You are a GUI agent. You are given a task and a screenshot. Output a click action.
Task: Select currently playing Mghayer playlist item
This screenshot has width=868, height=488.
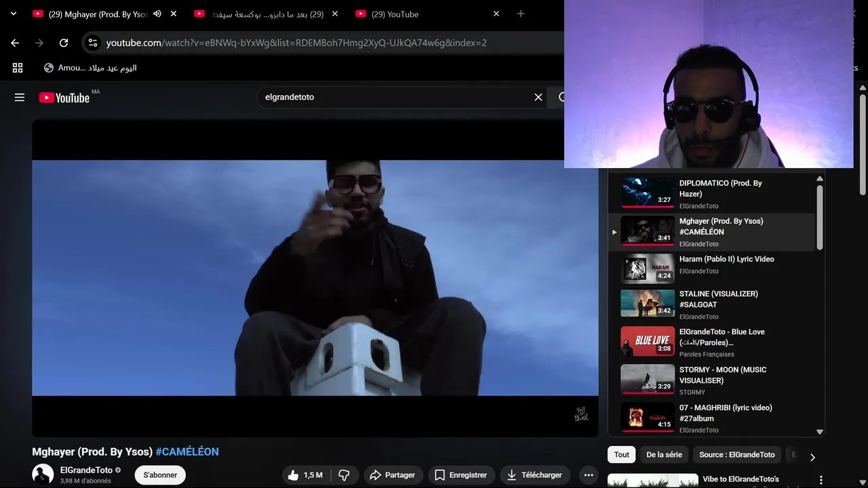coord(711,232)
